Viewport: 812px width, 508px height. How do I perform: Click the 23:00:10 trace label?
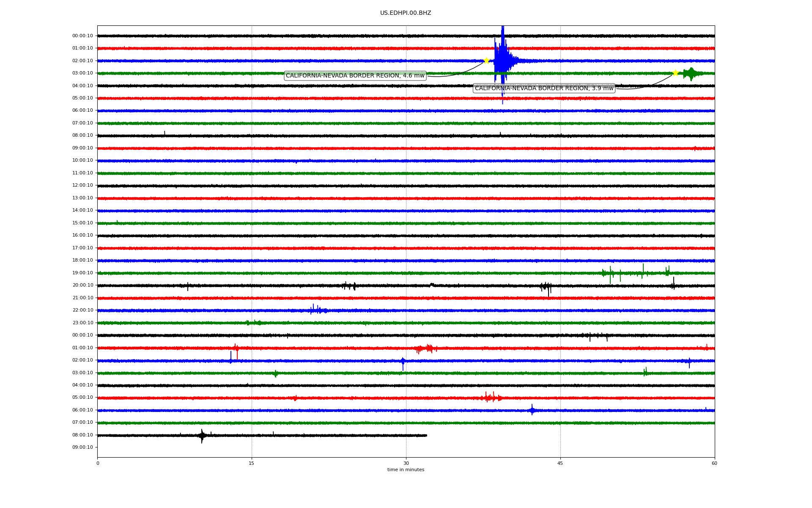(82, 323)
